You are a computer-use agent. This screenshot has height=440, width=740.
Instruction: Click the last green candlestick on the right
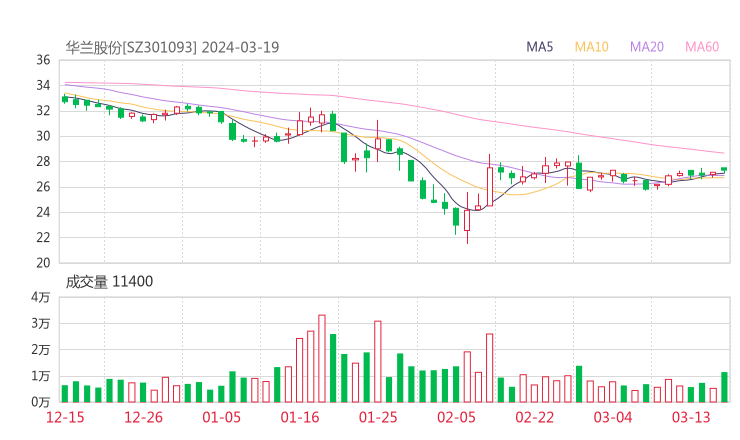[724, 169]
